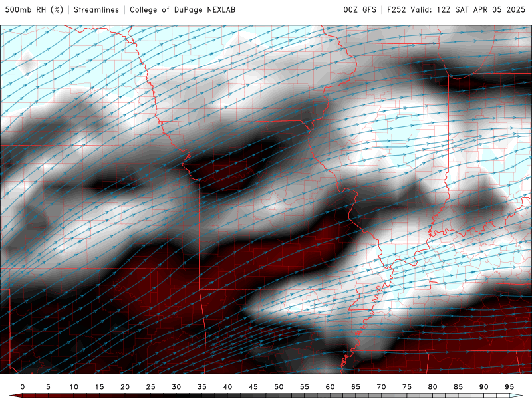Click the "F252" forecast hour label

pos(396,10)
